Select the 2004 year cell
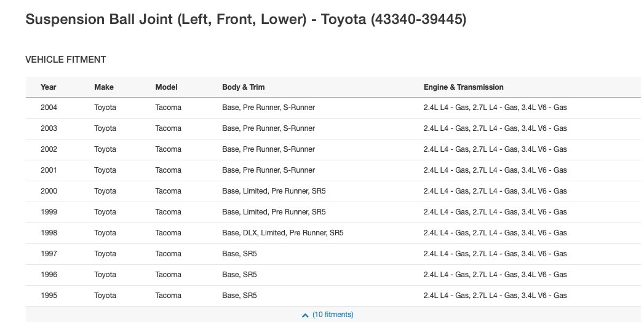Screen dimensions: 644x322 [49, 108]
